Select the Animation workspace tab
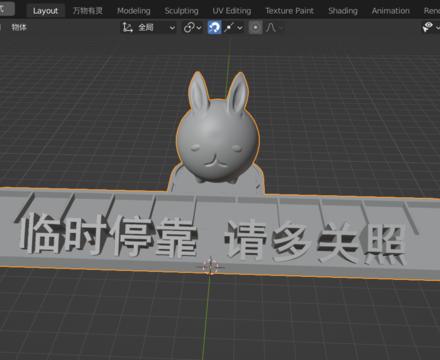The image size is (440, 360). tap(391, 11)
